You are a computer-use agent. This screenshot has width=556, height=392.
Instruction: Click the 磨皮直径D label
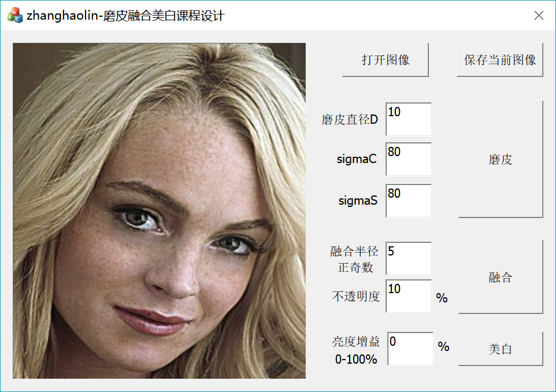(350, 120)
